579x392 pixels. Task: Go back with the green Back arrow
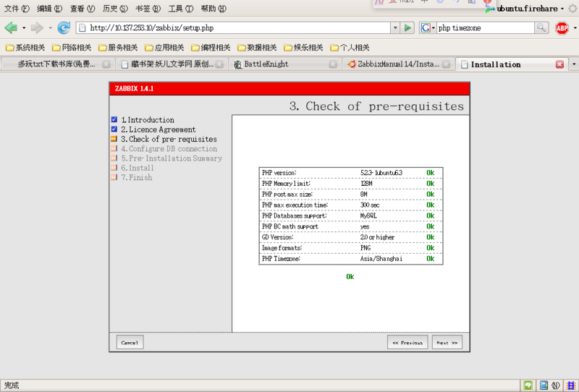11,27
